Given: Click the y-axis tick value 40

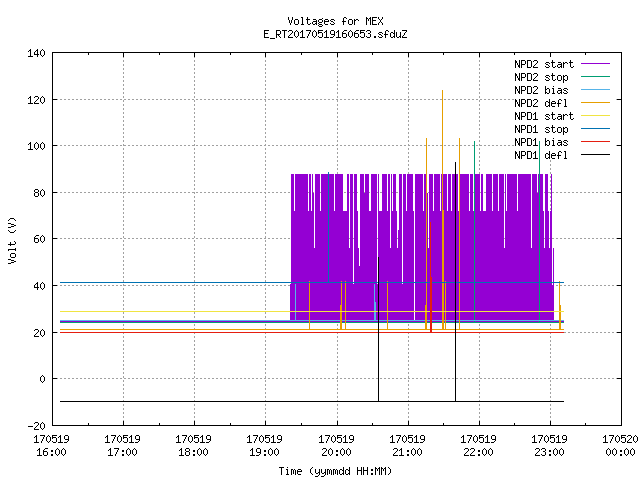Looking at the screenshot, I should pyautogui.click(x=39, y=286).
